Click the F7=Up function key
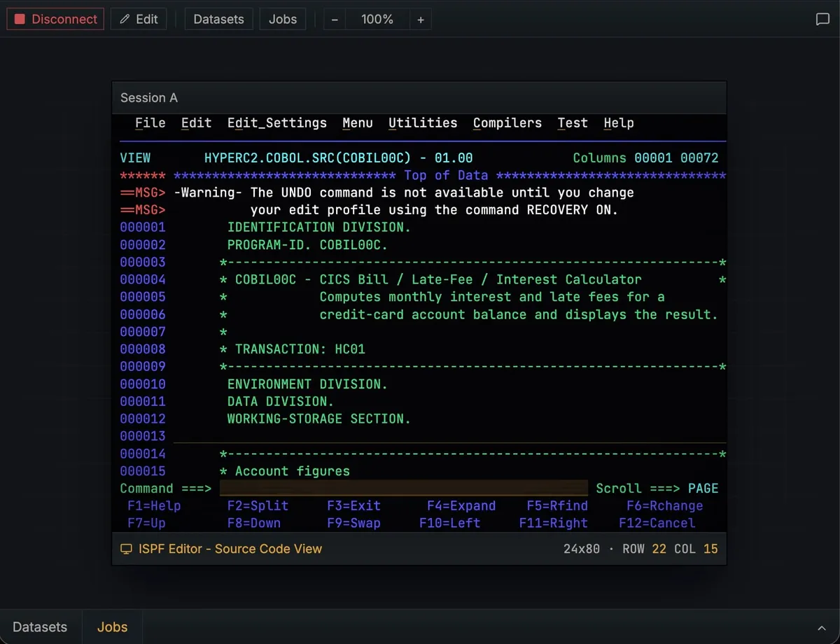840x644 pixels. [x=146, y=523]
